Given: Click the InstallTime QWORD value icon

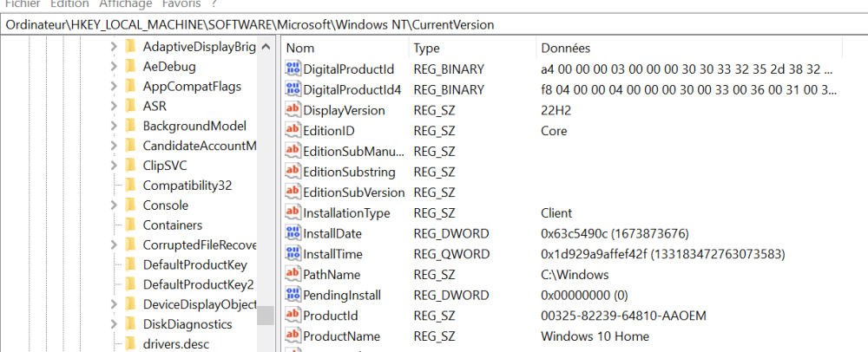Looking at the screenshot, I should tap(293, 254).
